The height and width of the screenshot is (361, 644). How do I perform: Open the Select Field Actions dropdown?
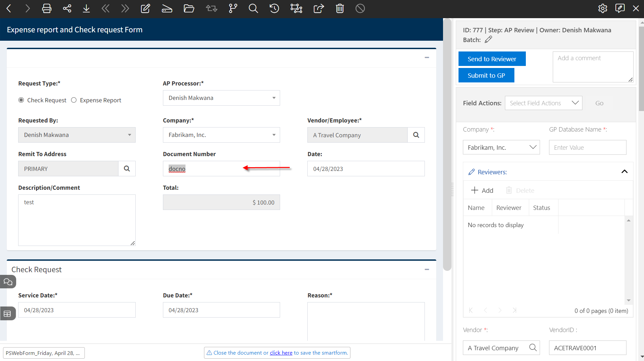click(x=544, y=103)
